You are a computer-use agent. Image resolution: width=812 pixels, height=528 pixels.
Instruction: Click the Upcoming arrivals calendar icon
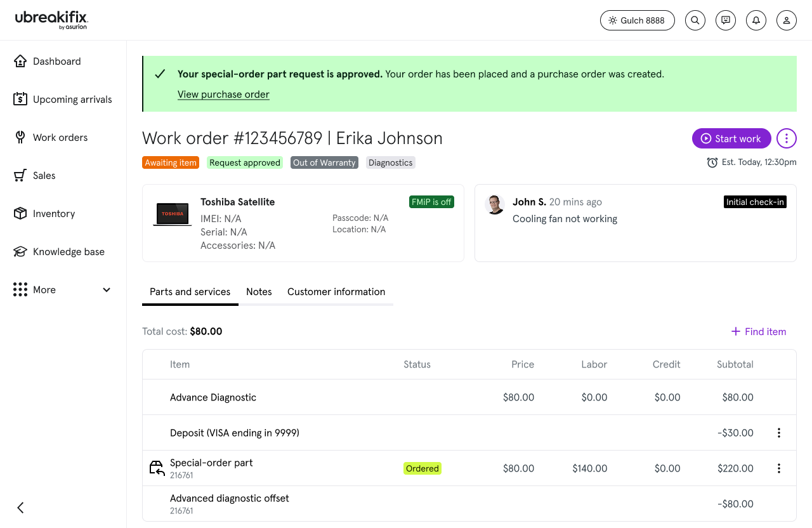20,99
